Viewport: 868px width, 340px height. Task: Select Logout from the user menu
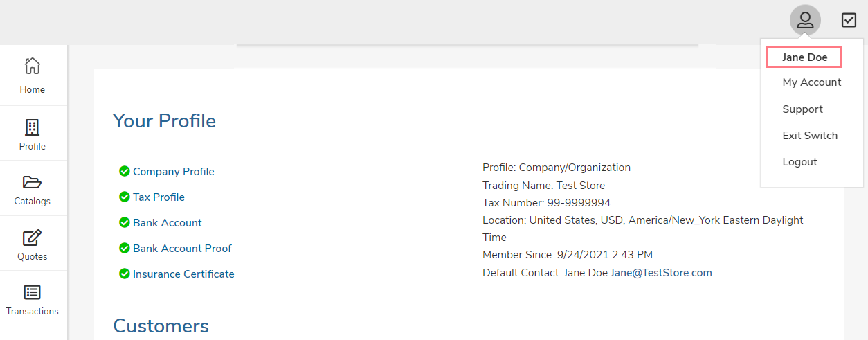pyautogui.click(x=799, y=162)
